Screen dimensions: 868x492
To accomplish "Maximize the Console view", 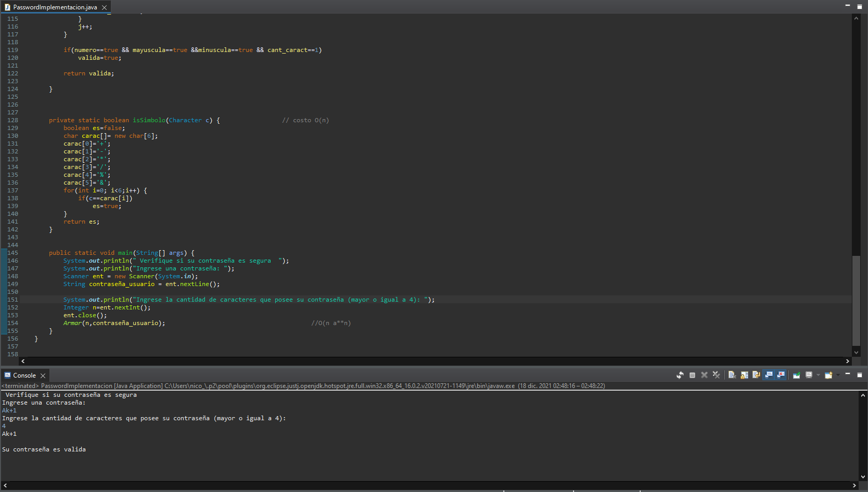I will 859,374.
